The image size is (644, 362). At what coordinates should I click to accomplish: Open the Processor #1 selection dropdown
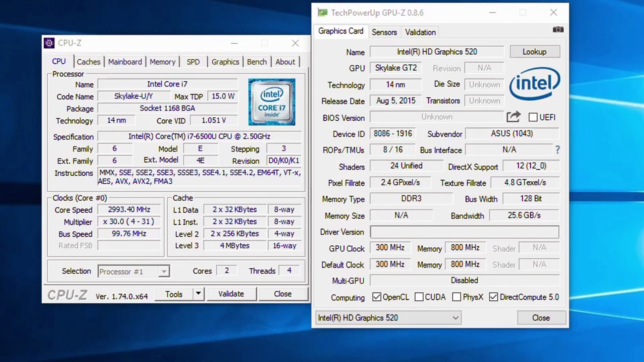point(164,271)
